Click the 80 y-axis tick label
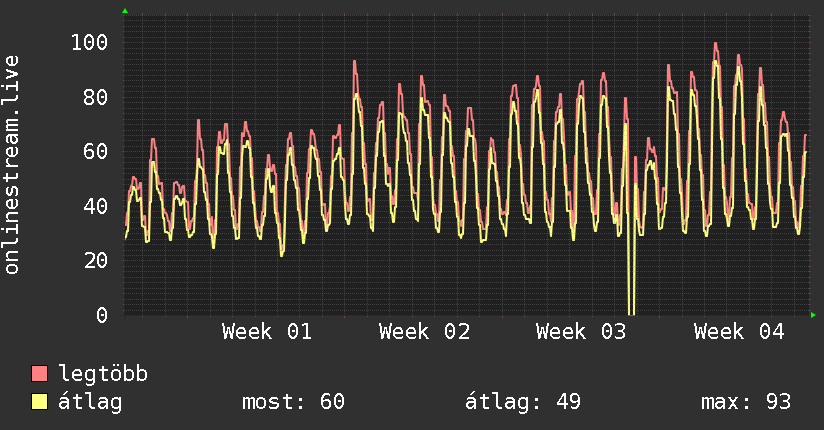The image size is (824, 430). tap(95, 97)
